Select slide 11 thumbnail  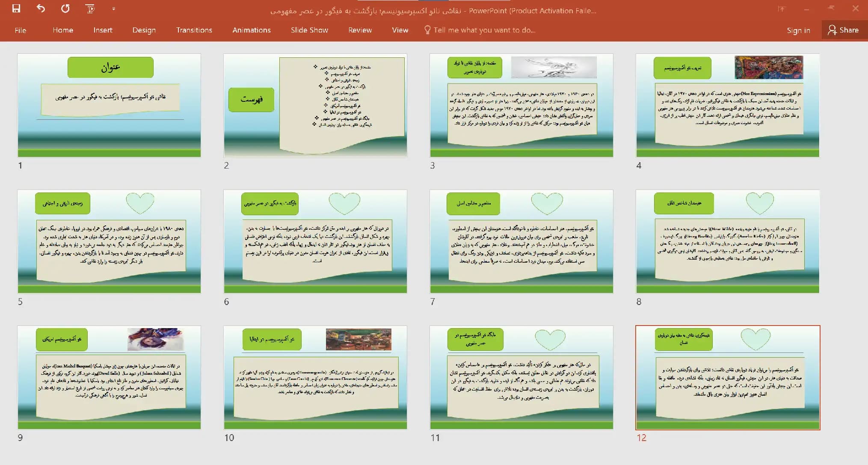(521, 378)
